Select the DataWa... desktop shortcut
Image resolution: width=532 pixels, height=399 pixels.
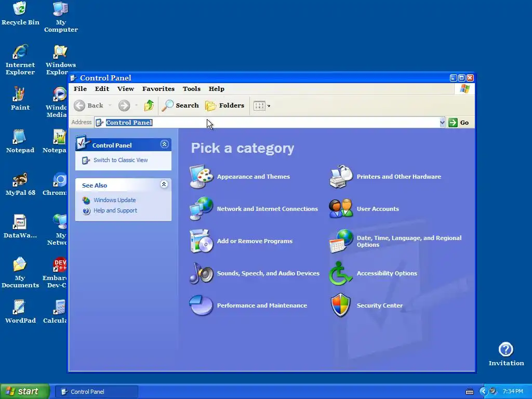click(20, 227)
